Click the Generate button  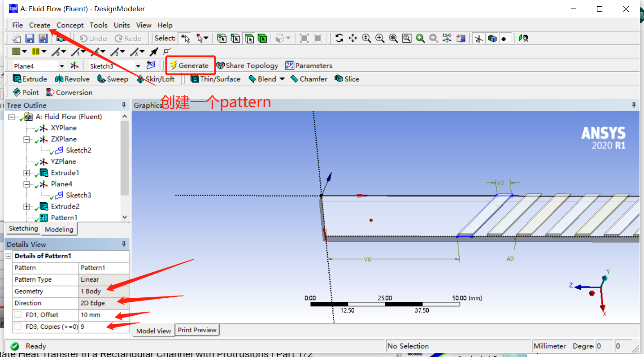click(190, 65)
